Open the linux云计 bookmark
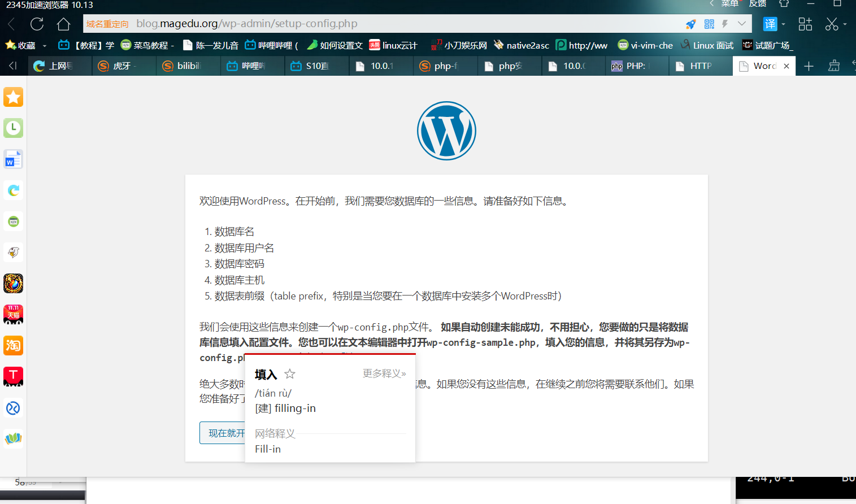 393,45
